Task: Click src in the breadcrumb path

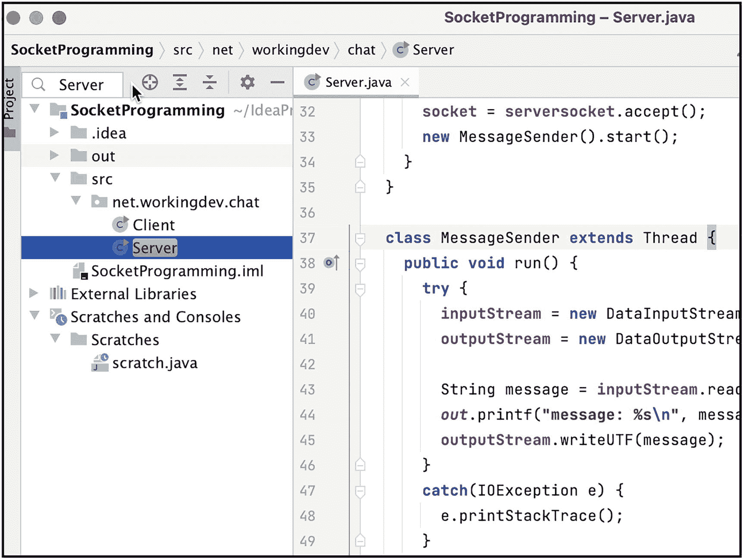Action: pyautogui.click(x=182, y=50)
